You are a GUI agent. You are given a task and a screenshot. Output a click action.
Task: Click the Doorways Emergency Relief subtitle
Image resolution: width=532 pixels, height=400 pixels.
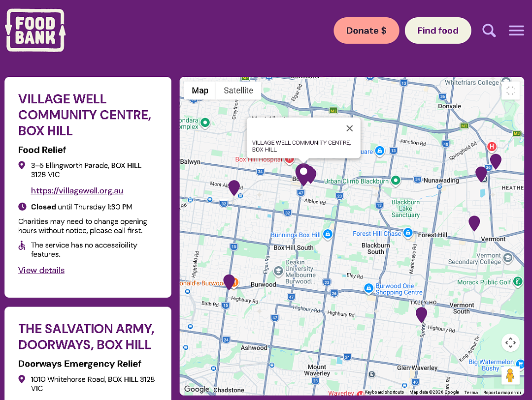click(x=80, y=364)
